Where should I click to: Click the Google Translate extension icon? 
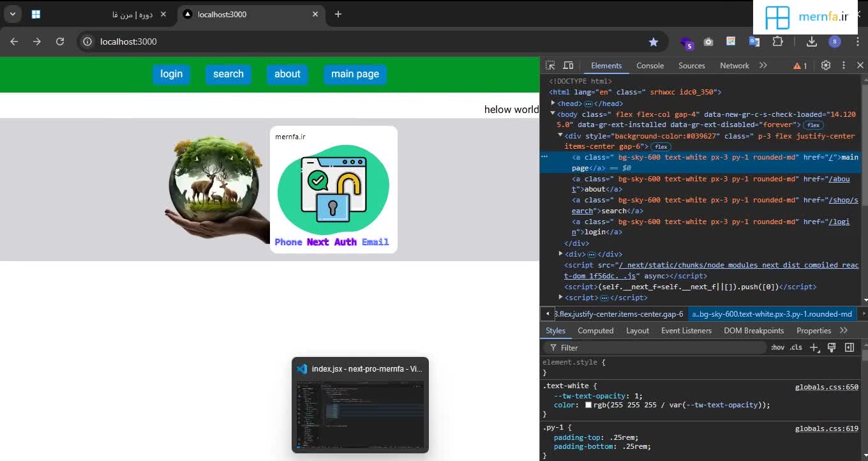(x=754, y=42)
